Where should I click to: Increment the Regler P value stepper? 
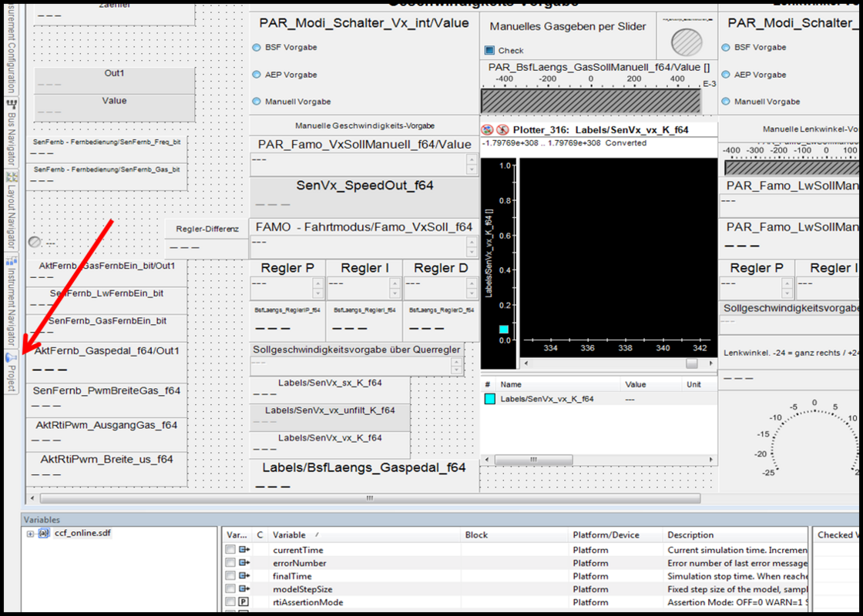(317, 284)
